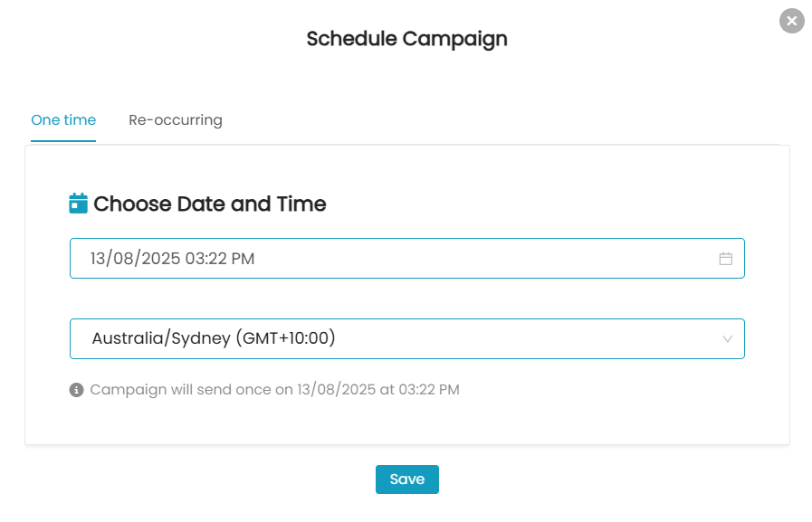Click the Schedule Campaign title text
This screenshot has width=812, height=522.
(x=406, y=39)
